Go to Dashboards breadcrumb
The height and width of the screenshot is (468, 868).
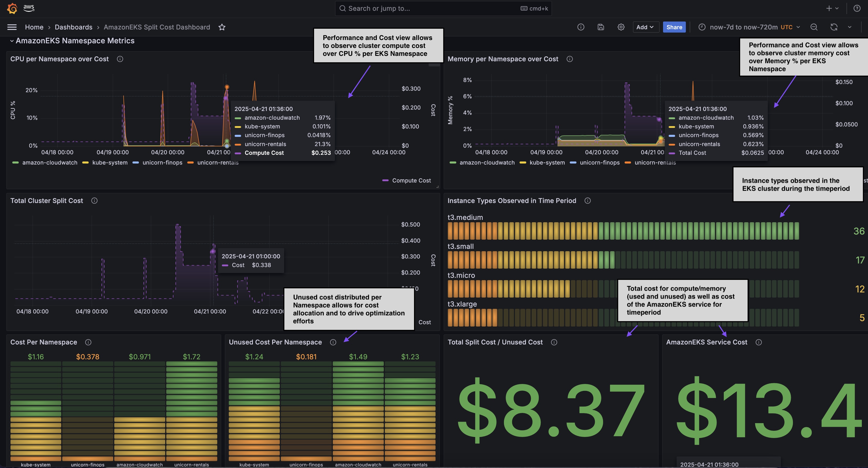74,27
